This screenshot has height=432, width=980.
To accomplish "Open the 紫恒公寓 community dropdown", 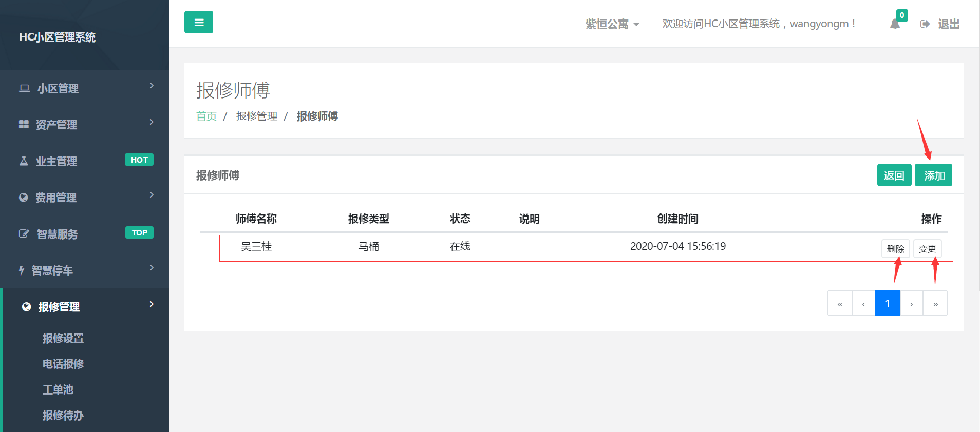I will pyautogui.click(x=612, y=24).
